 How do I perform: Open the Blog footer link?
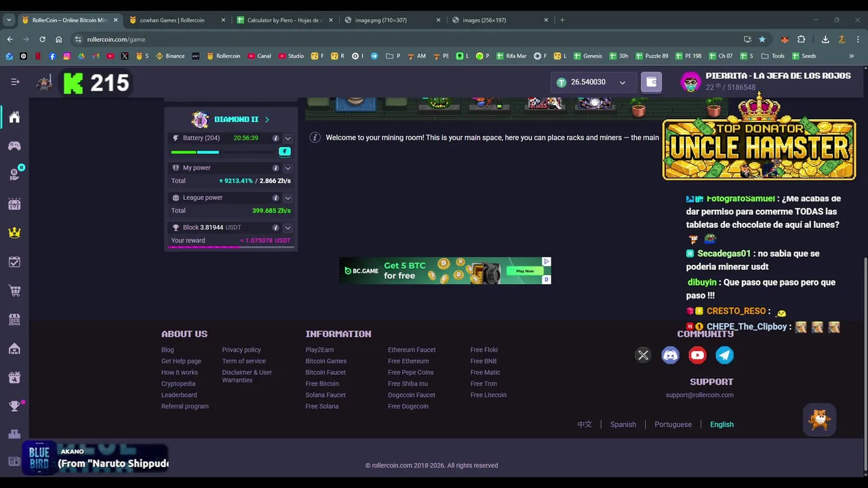[x=167, y=350]
